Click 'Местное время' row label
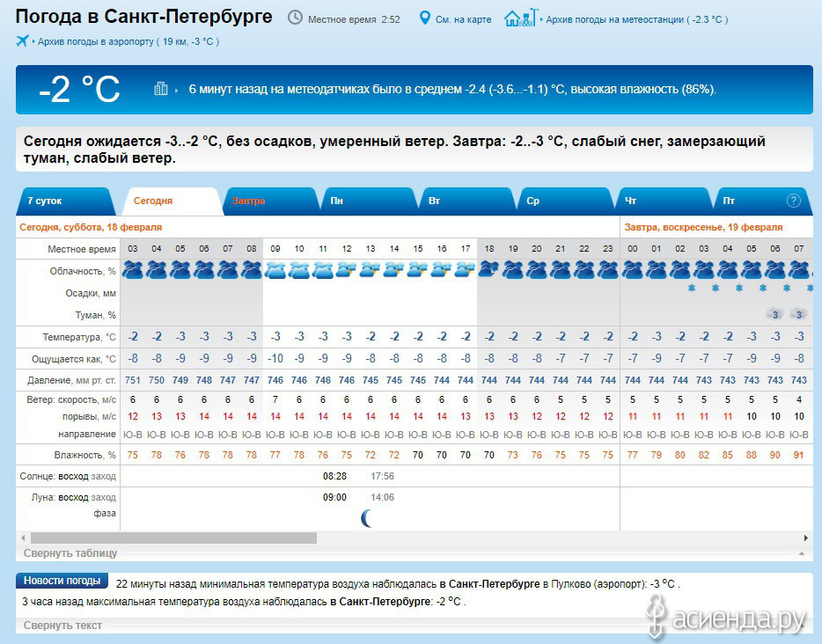Screen dimensions: 822x644 click(82, 250)
